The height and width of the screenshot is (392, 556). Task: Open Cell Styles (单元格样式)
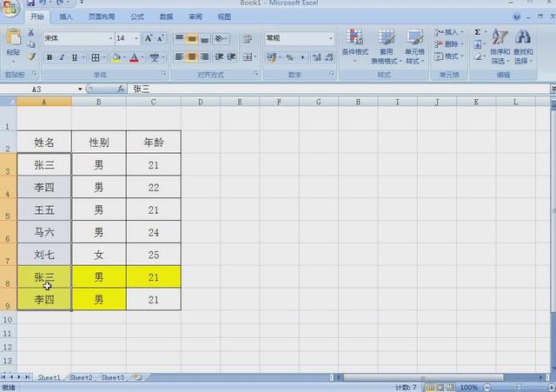(x=415, y=46)
